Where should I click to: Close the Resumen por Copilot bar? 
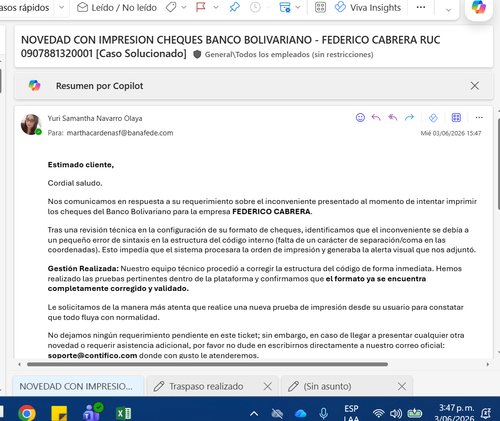(x=475, y=86)
